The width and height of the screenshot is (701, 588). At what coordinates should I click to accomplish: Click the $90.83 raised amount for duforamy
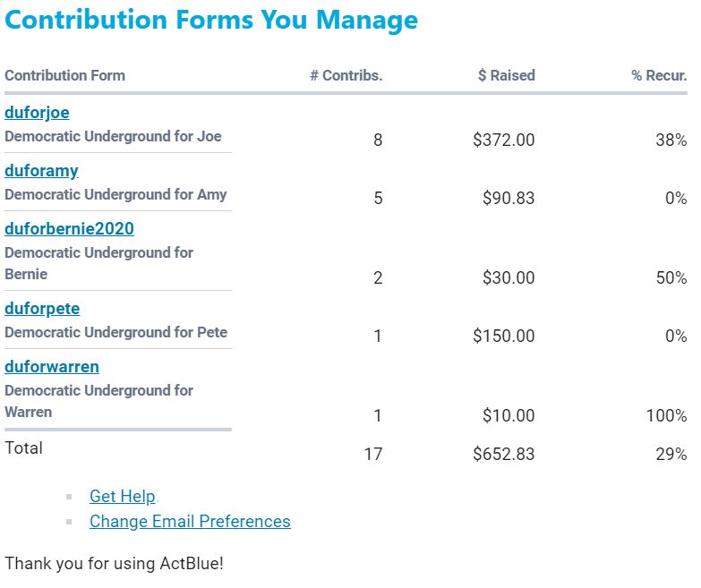(x=508, y=199)
